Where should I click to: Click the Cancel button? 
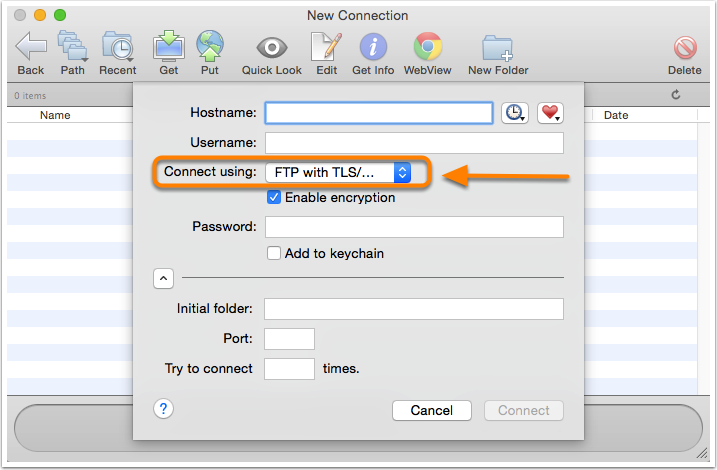432,411
